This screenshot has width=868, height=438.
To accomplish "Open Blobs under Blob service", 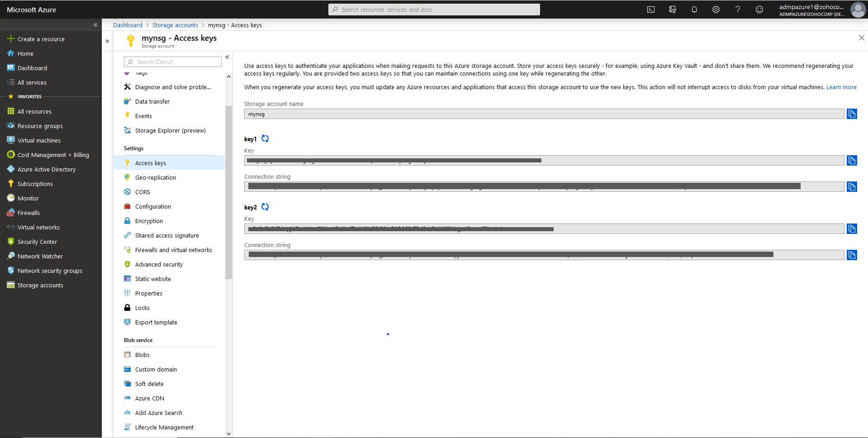I will (x=169, y=355).
